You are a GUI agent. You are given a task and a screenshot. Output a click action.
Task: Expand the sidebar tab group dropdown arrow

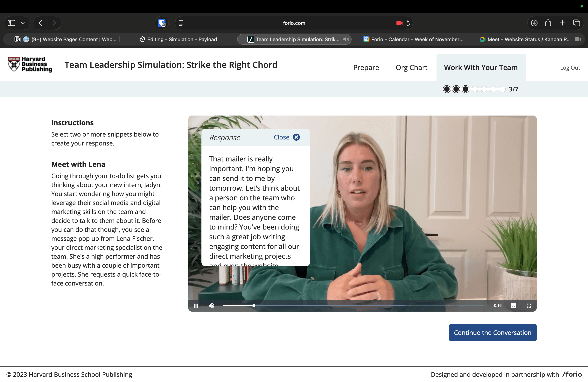23,23
